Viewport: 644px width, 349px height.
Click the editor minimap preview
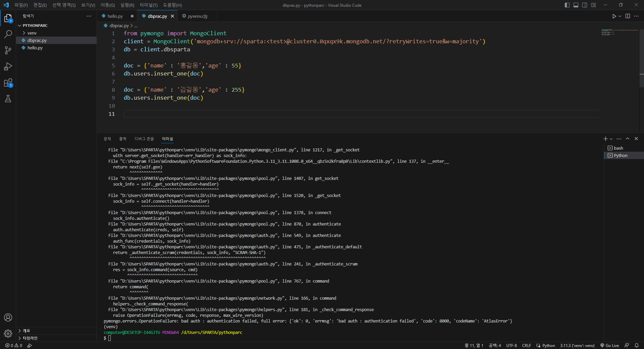pos(620,32)
